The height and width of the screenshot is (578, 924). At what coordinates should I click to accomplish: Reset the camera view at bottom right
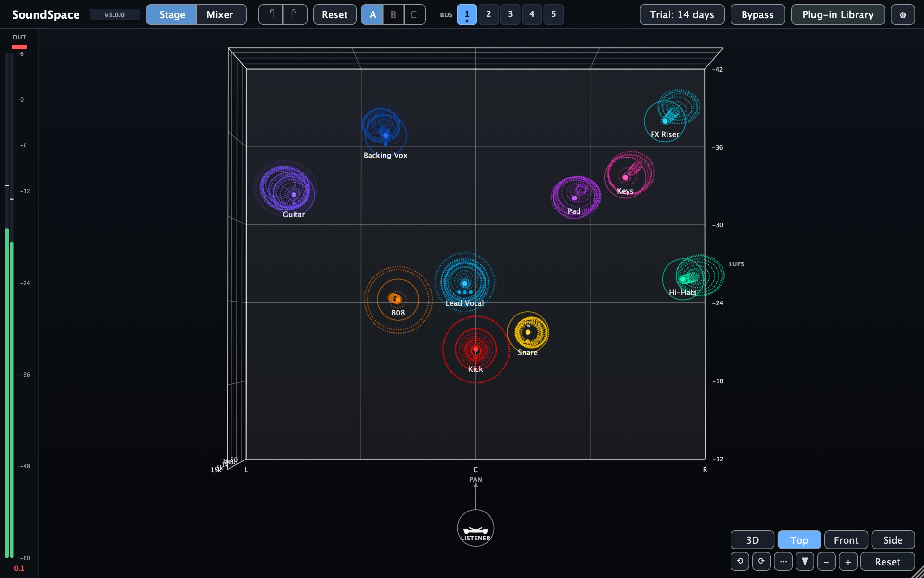point(887,561)
